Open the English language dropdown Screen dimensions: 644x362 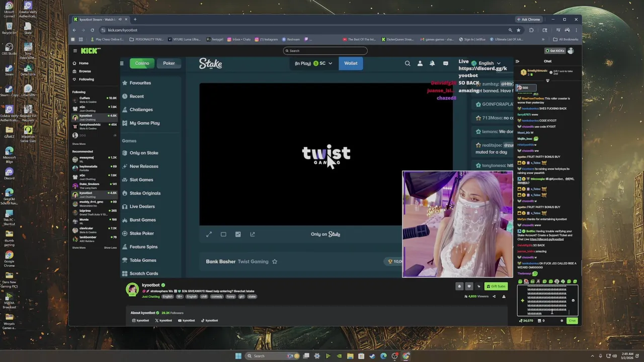(x=486, y=63)
